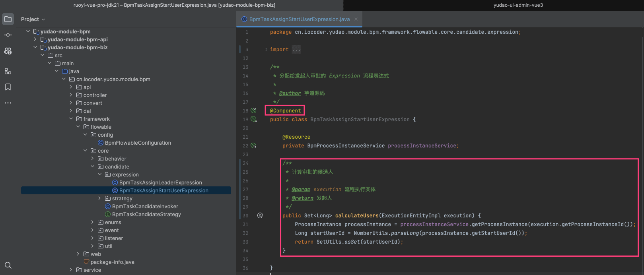The height and width of the screenshot is (275, 644).
Task: Click the Structure tool window icon
Action: 8,71
